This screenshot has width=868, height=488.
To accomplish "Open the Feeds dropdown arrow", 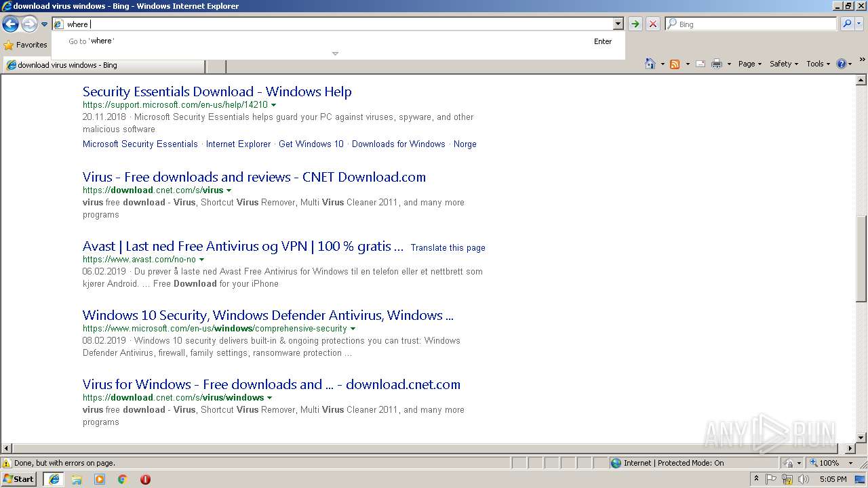I will [x=688, y=64].
